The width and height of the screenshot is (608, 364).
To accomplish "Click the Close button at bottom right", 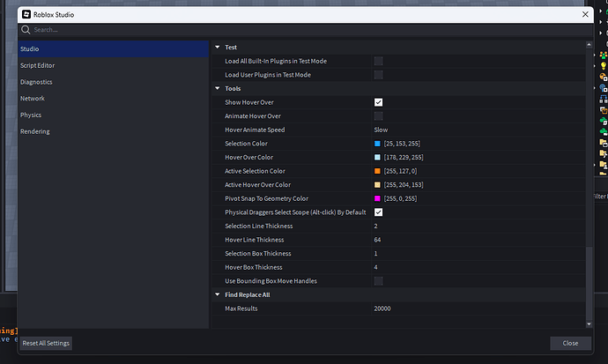I will pyautogui.click(x=570, y=343).
